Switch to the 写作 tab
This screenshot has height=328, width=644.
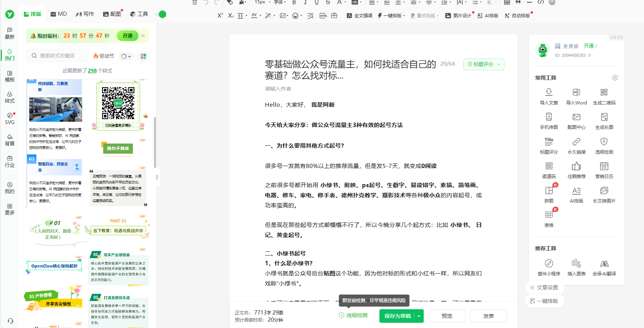(85, 14)
